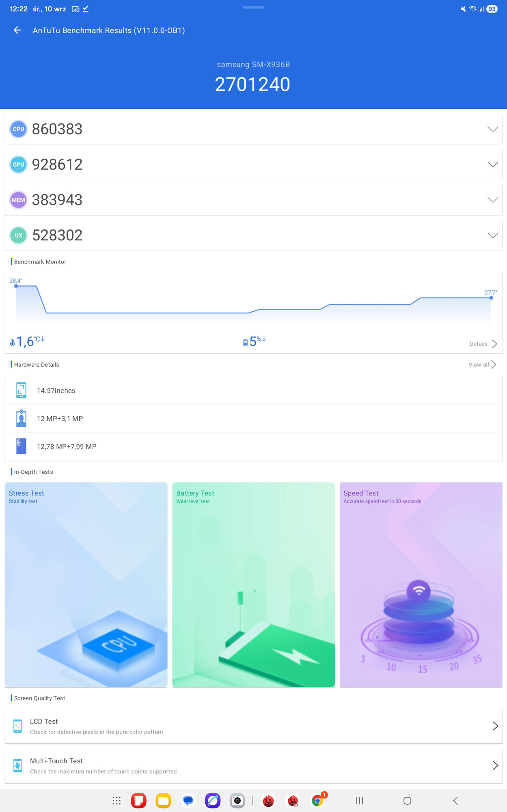Tap the UX circle icon

pyautogui.click(x=18, y=235)
